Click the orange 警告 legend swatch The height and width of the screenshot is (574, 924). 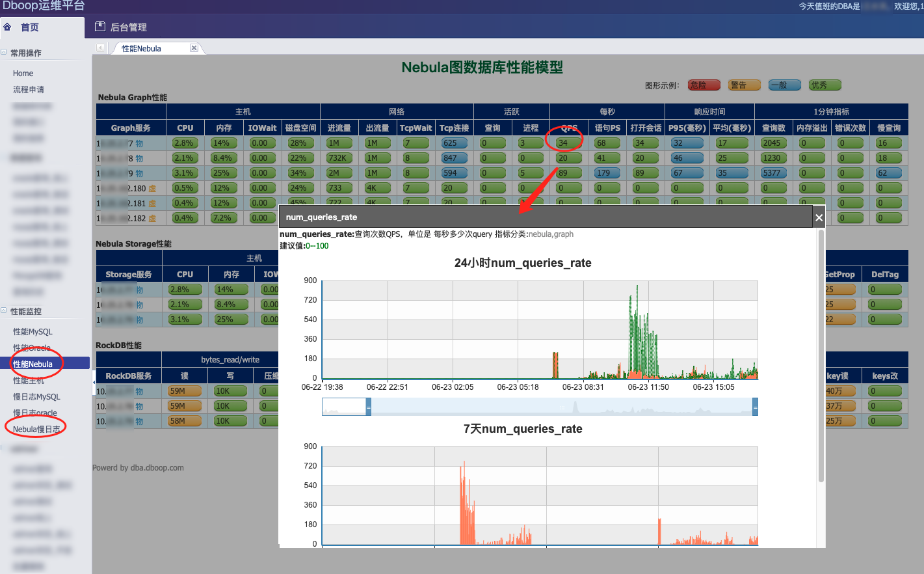pos(745,85)
